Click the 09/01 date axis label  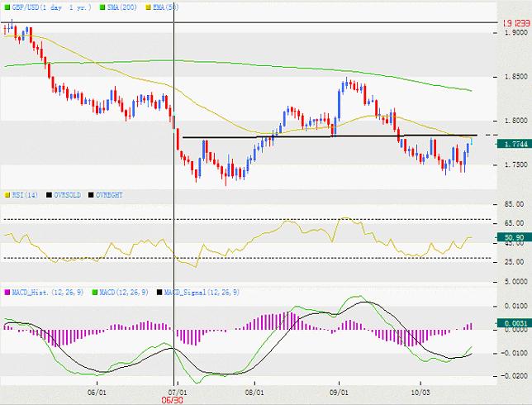(x=339, y=393)
